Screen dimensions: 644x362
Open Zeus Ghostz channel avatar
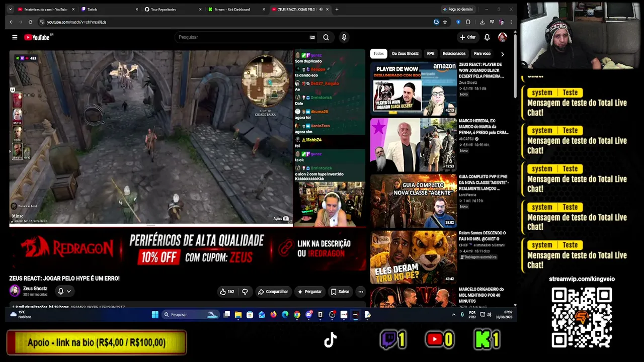tap(15, 291)
